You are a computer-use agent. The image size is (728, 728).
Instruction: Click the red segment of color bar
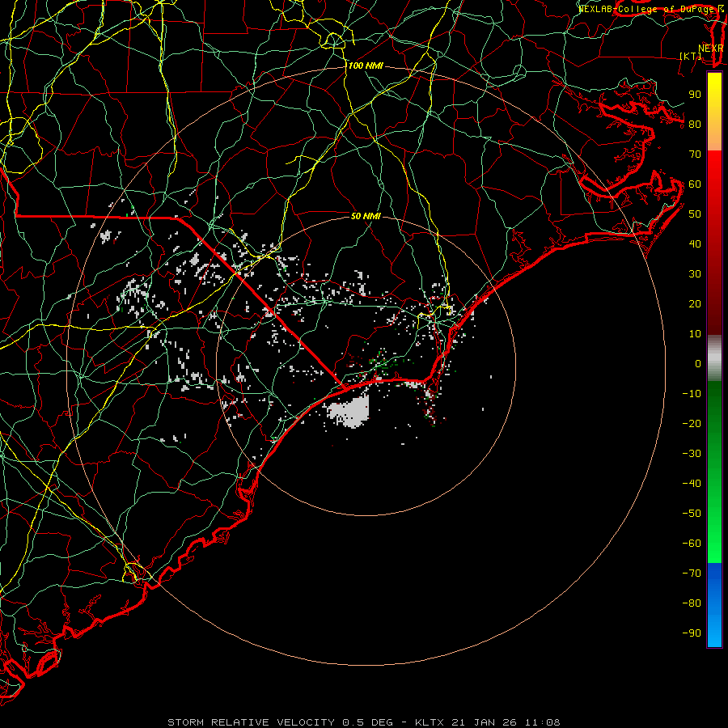714,243
